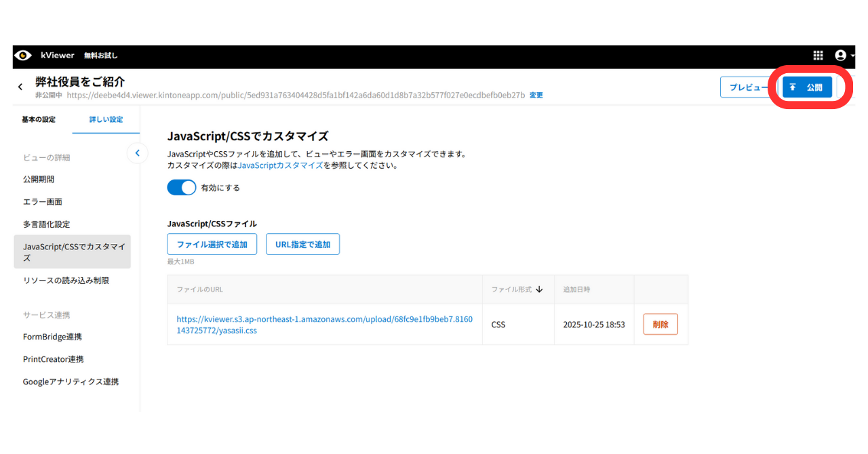Click the sort arrow next to ファイル形式
This screenshot has height=454, width=868.
point(539,289)
